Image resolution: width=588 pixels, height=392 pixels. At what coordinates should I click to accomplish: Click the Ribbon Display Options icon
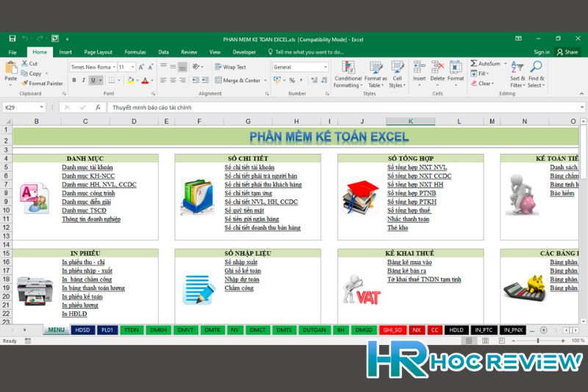(x=519, y=38)
